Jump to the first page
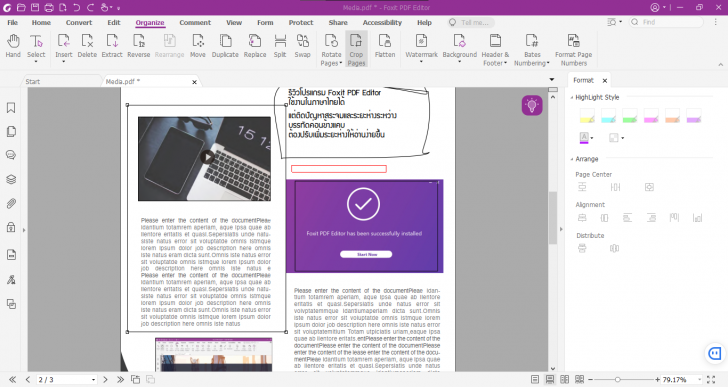 coord(13,380)
